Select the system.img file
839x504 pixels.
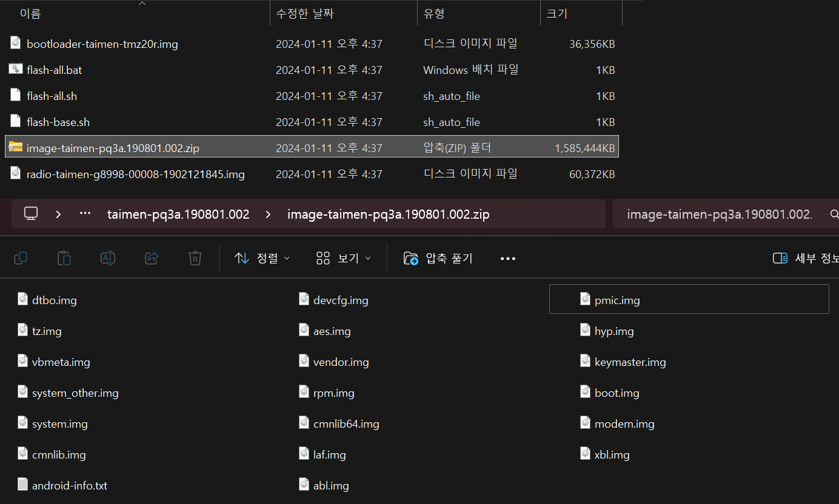click(59, 424)
